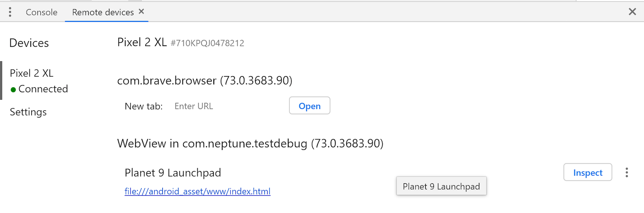
Task: Close the DevTools drawer panel
Action: coord(632,12)
